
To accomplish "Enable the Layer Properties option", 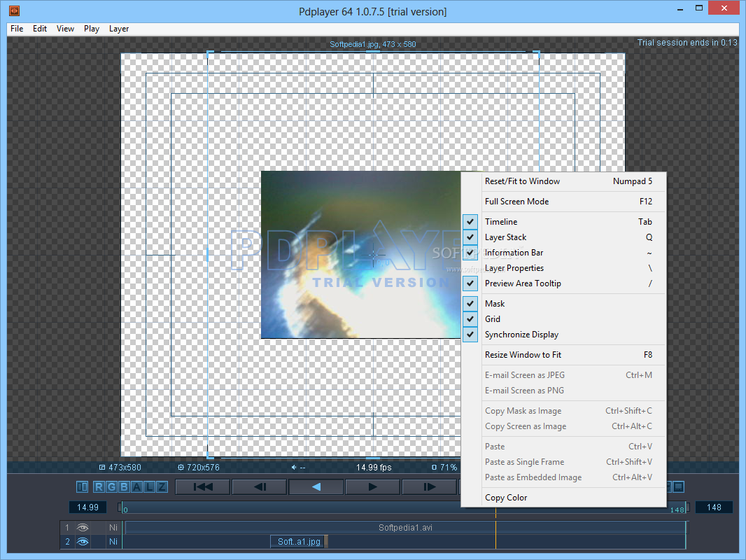I will (564, 268).
